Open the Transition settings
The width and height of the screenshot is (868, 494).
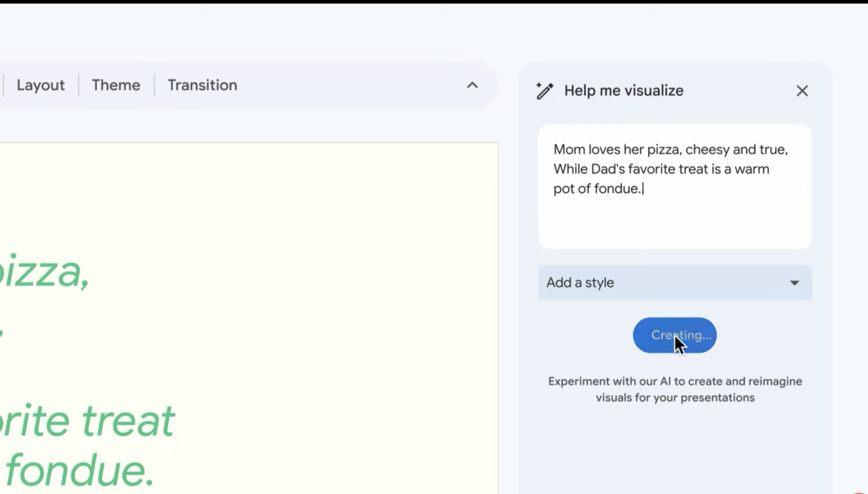(x=202, y=85)
